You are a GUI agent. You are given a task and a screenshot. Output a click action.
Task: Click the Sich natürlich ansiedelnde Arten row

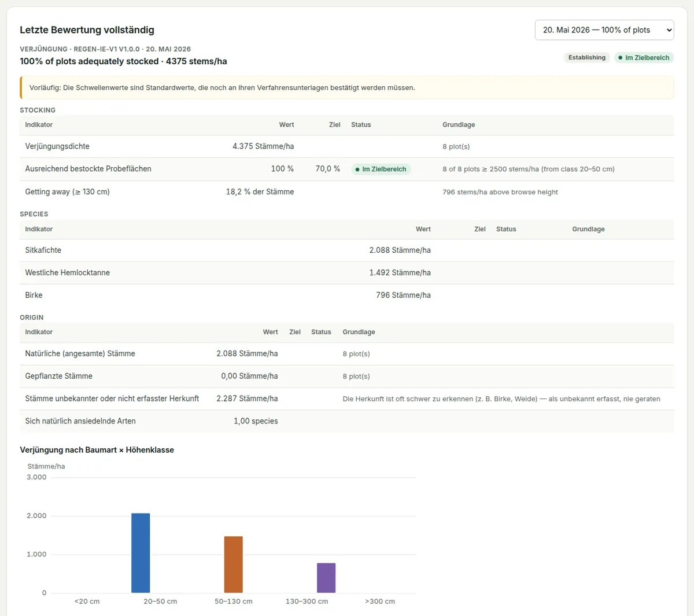pos(347,422)
